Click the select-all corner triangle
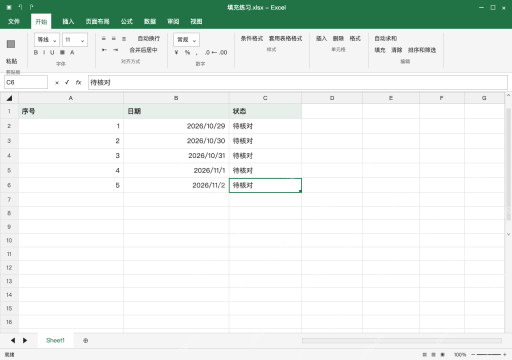512x360 pixels. coord(9,98)
